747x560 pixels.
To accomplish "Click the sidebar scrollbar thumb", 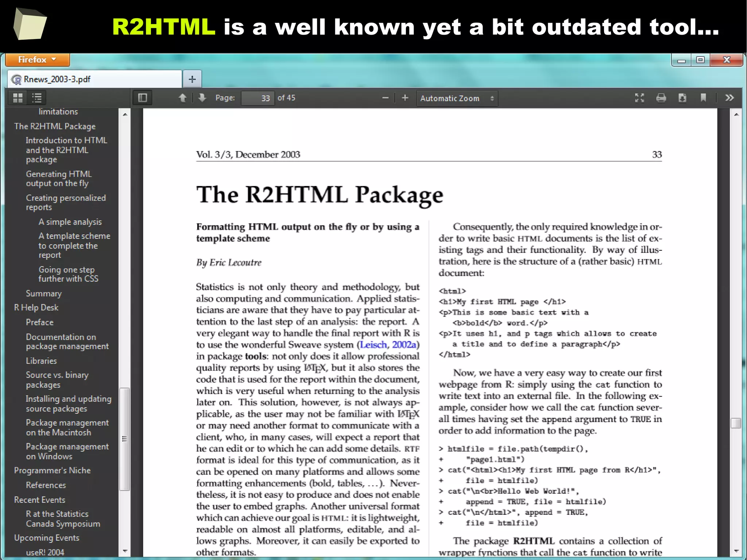I will 125,439.
